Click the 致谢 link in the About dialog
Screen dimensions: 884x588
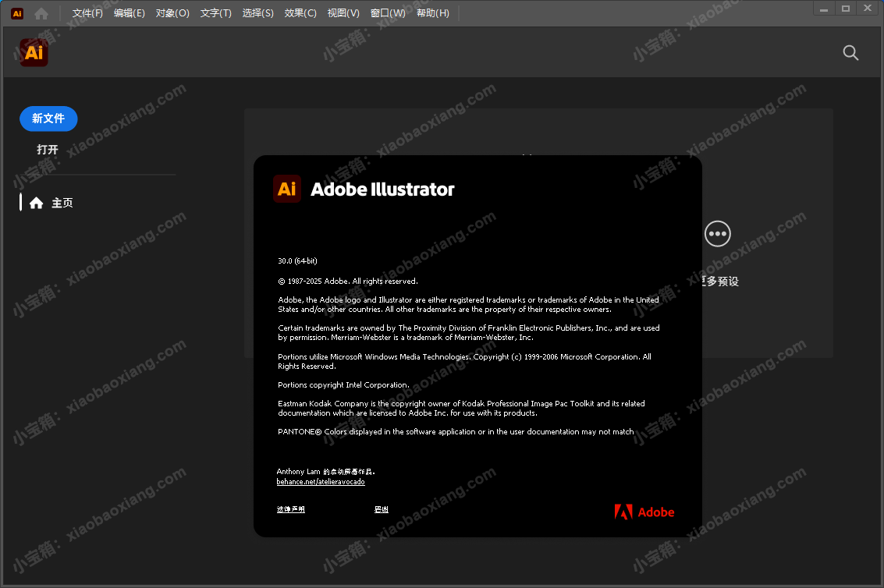pyautogui.click(x=381, y=509)
